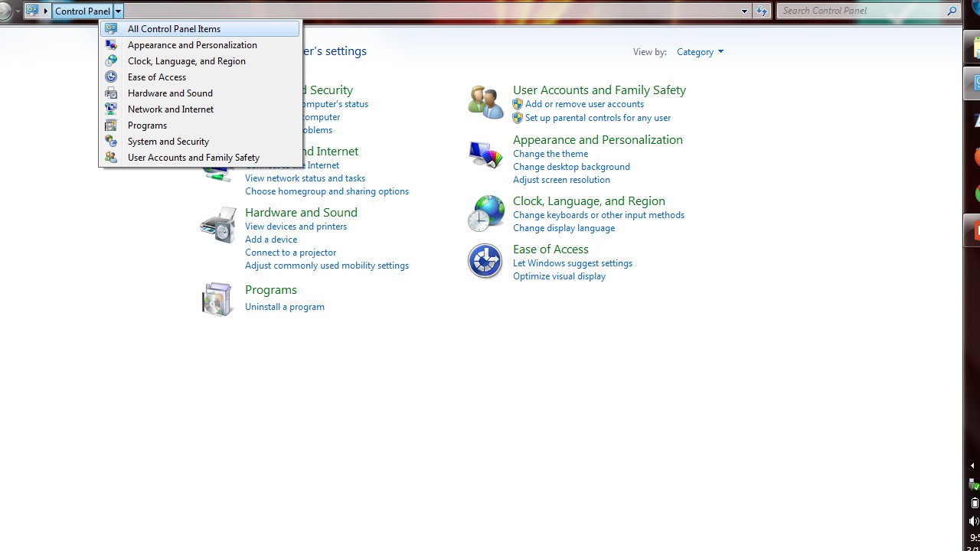This screenshot has height=551, width=980.
Task: Expand the View by Category dropdown
Action: pos(700,52)
